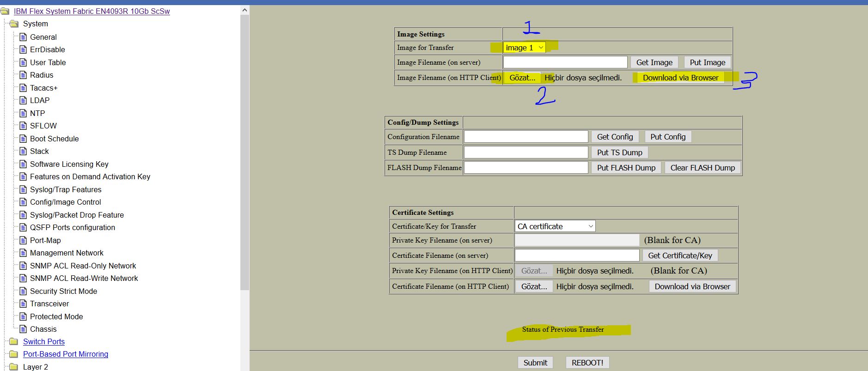Click the System folder icon
This screenshot has width=868, height=371.
[x=14, y=24]
